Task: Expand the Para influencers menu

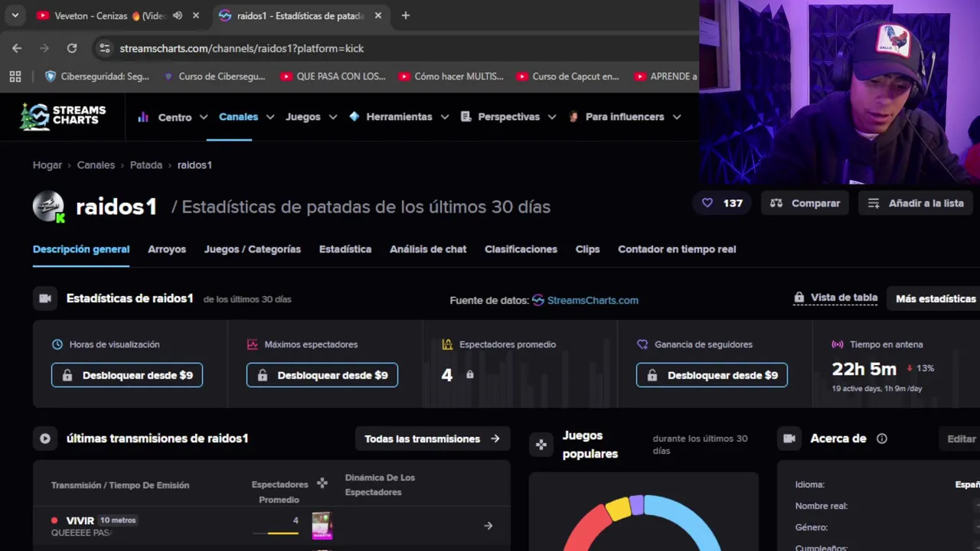Action: click(625, 116)
